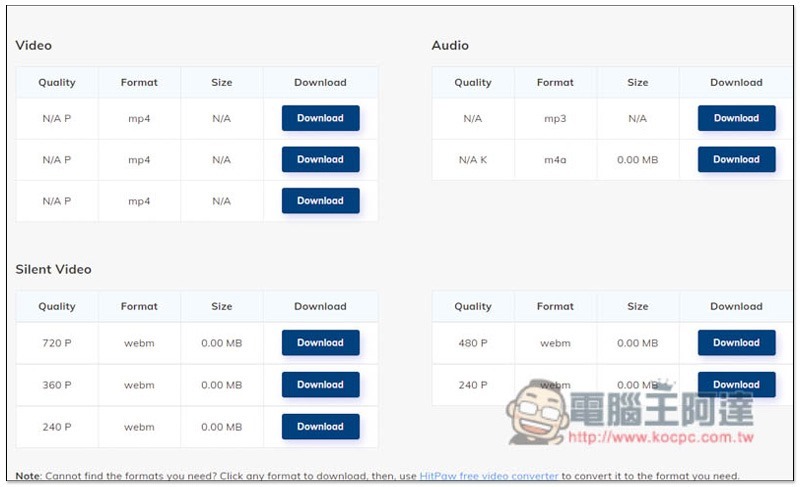
Task: Click the mp3 format cell
Action: (555, 118)
